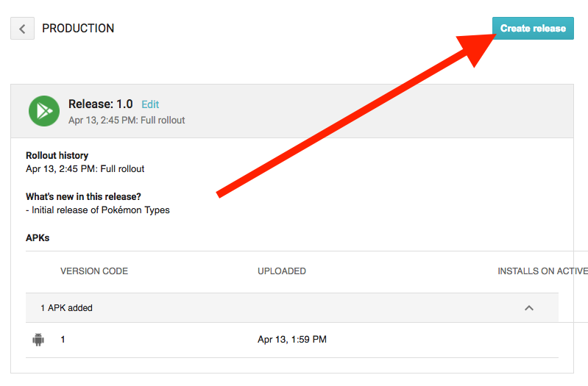Select the PRODUCTION page title
Image resolution: width=588 pixels, height=386 pixels.
coord(78,29)
